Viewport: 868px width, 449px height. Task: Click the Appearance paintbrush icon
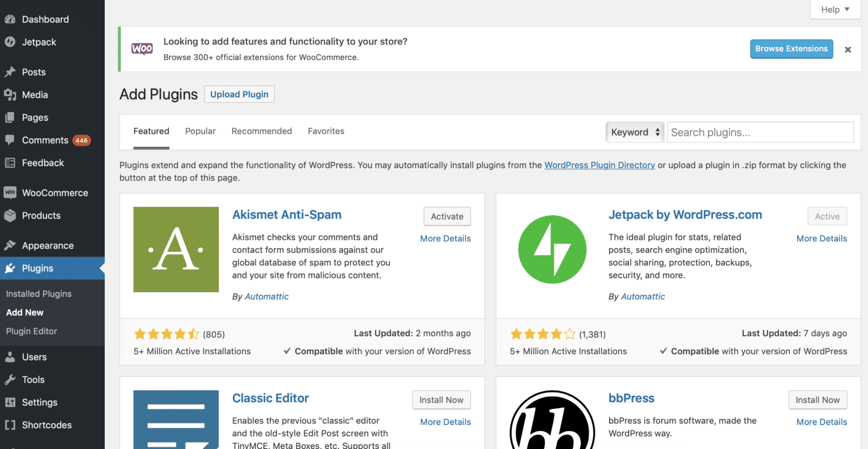[x=10, y=246]
